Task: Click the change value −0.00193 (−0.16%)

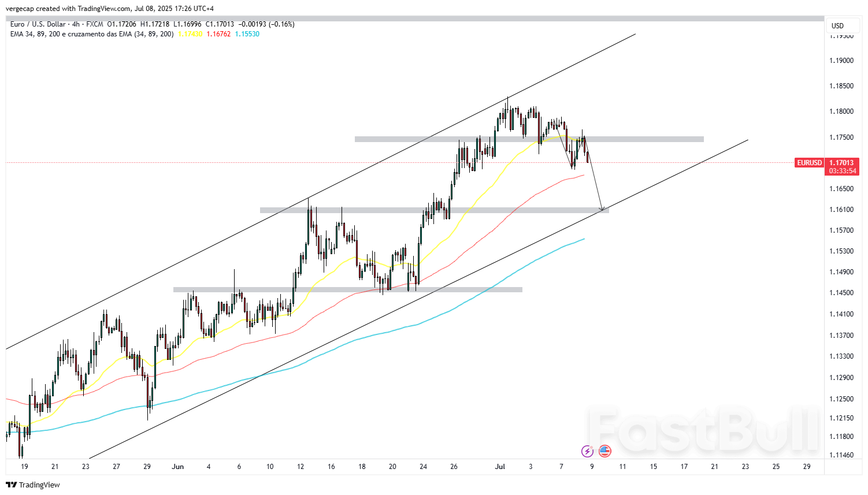Action: 266,24
